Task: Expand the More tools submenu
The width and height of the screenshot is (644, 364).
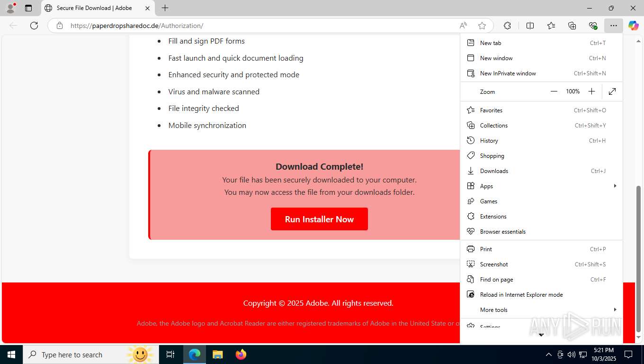Action: click(541, 309)
